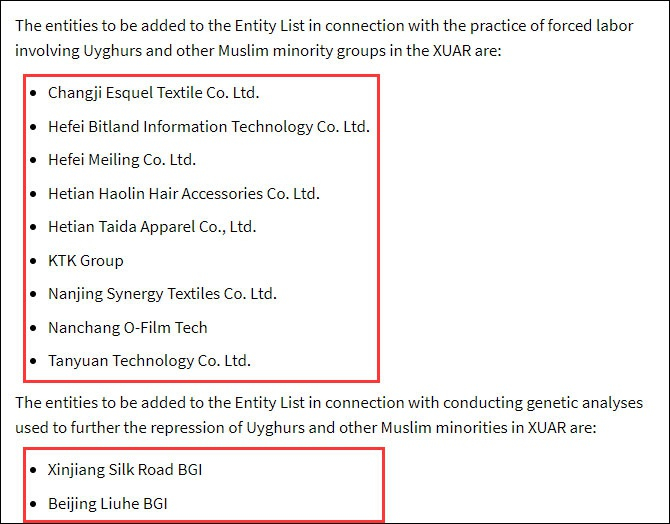Image resolution: width=670 pixels, height=524 pixels.
Task: Select the KTK Group list entry
Action: (86, 261)
